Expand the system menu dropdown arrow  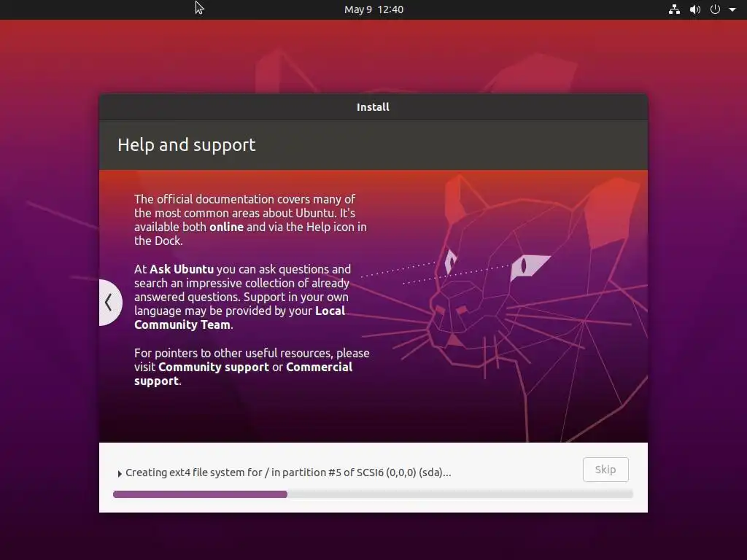(732, 9)
